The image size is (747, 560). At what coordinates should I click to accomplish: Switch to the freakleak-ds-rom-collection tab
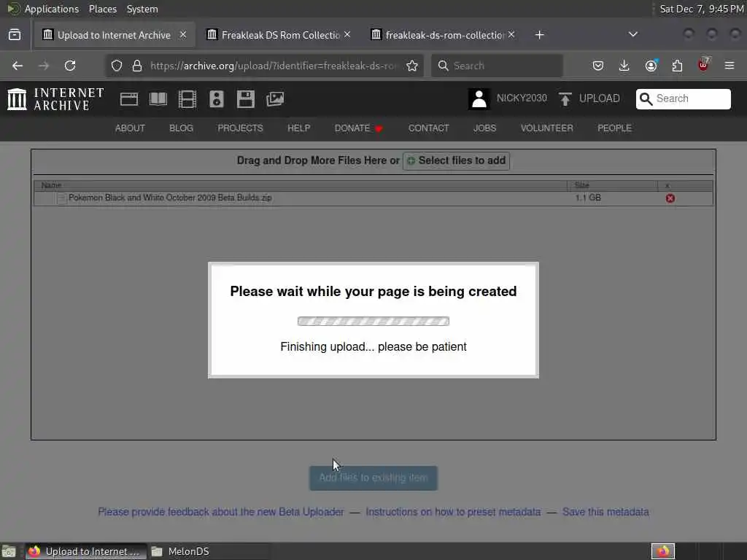coord(443,35)
